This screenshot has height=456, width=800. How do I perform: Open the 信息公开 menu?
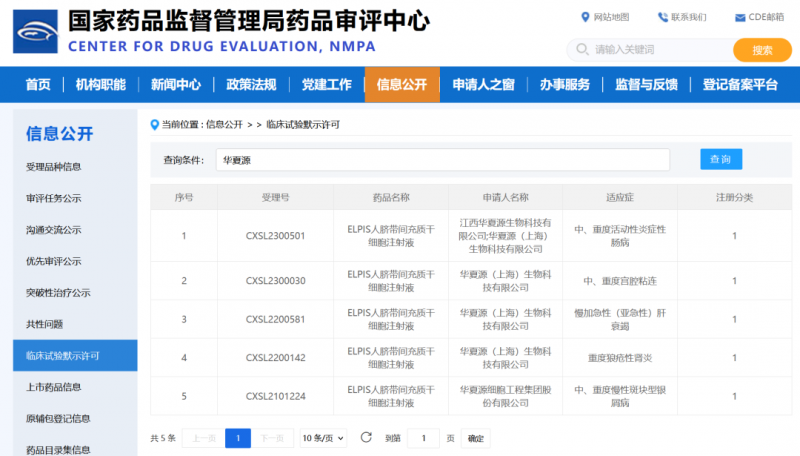(x=402, y=85)
